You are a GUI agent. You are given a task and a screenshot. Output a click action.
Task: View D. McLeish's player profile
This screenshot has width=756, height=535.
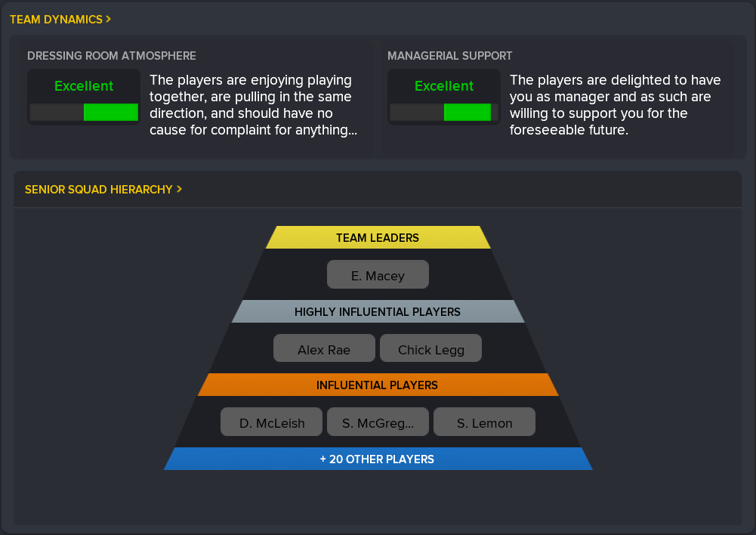272,422
